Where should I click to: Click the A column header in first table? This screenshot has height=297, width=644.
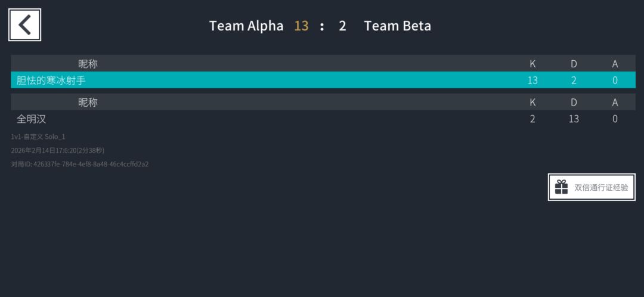pyautogui.click(x=615, y=63)
